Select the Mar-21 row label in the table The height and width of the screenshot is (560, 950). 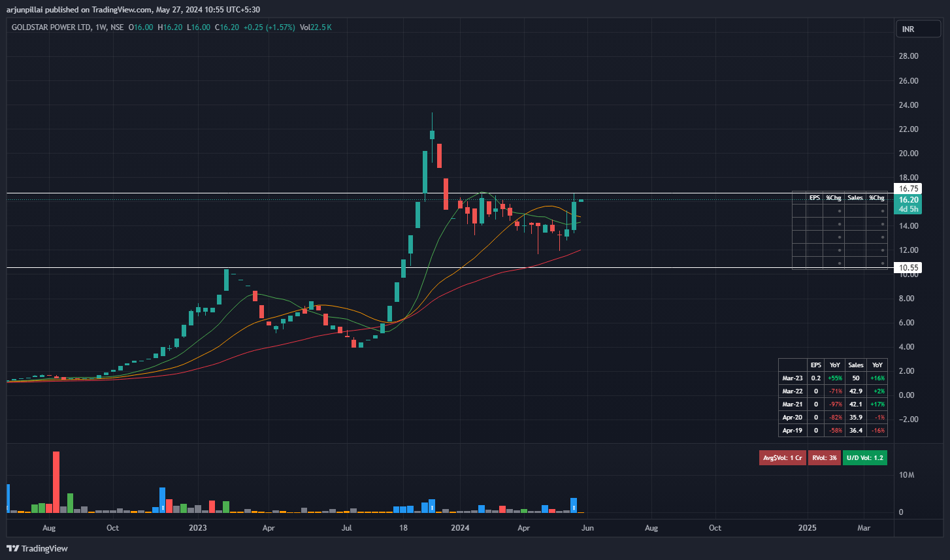[793, 404]
